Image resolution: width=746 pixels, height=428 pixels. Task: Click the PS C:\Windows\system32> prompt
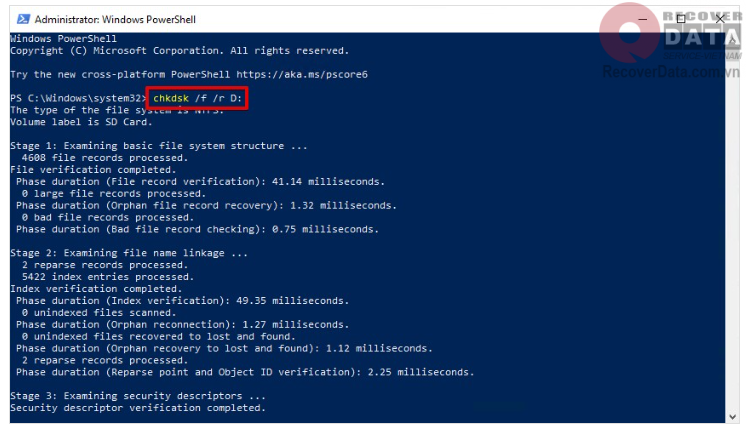77,98
